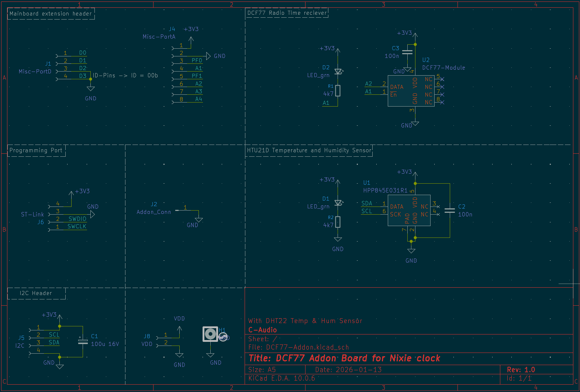Select the A3 net label on J4 pin 7
Image resolution: width=580 pixels, height=392 pixels.
pos(199,91)
